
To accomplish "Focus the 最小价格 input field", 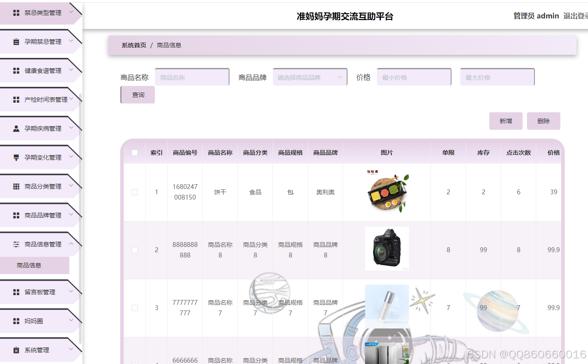I will tap(414, 77).
